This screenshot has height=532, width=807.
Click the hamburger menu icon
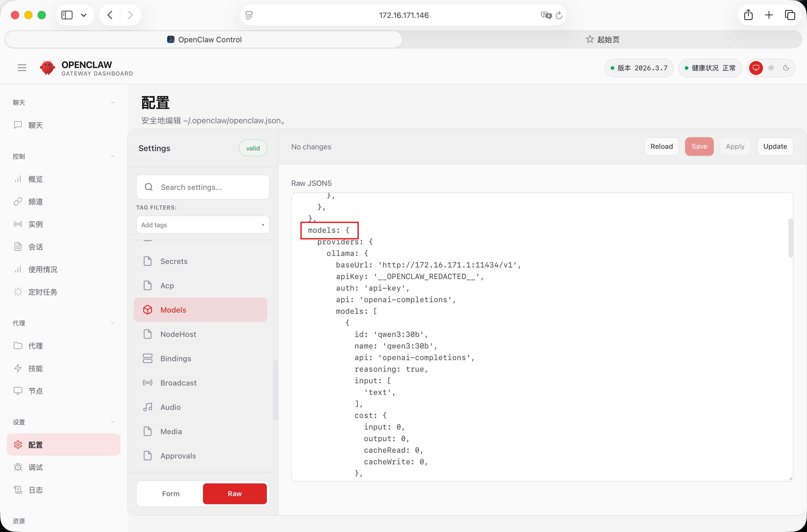22,68
